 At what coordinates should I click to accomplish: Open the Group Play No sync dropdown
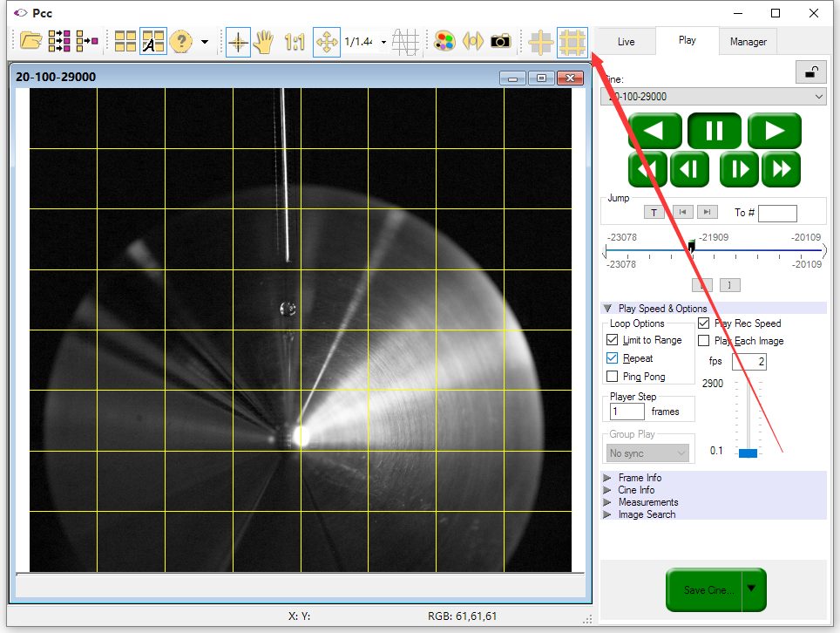[647, 453]
